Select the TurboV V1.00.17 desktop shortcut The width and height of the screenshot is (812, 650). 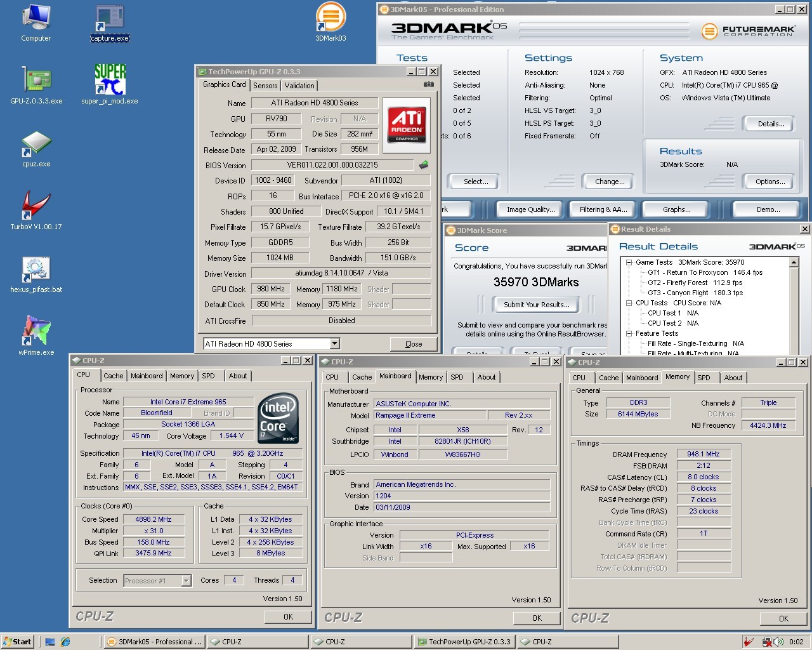tap(36, 210)
